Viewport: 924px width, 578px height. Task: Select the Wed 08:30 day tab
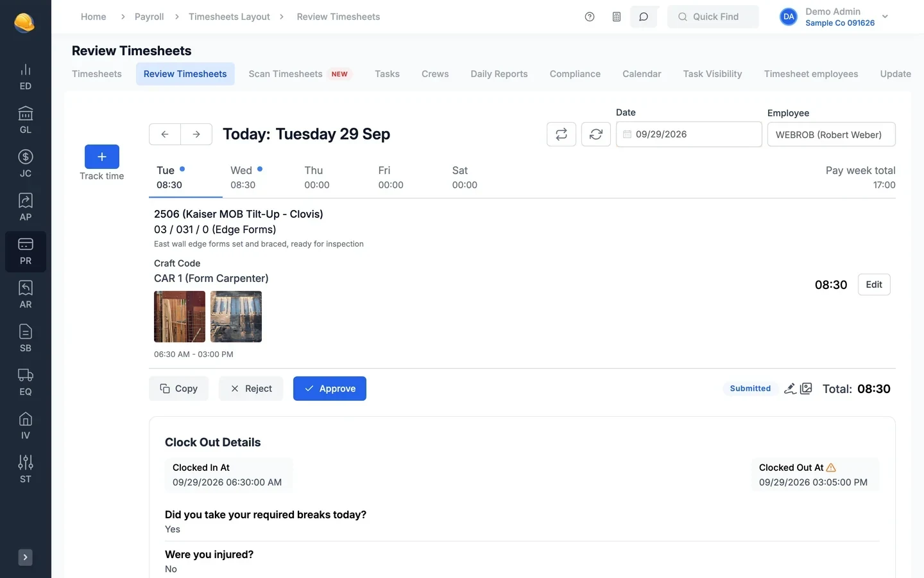point(259,178)
